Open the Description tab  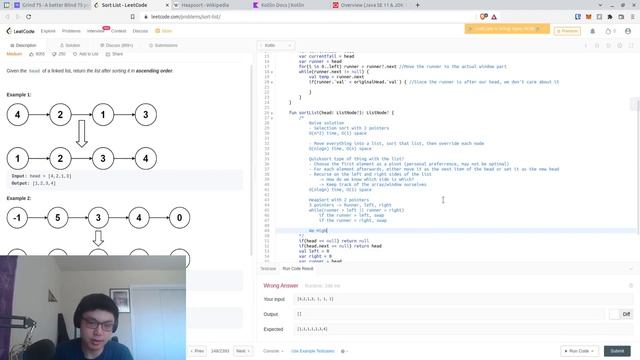(23, 45)
